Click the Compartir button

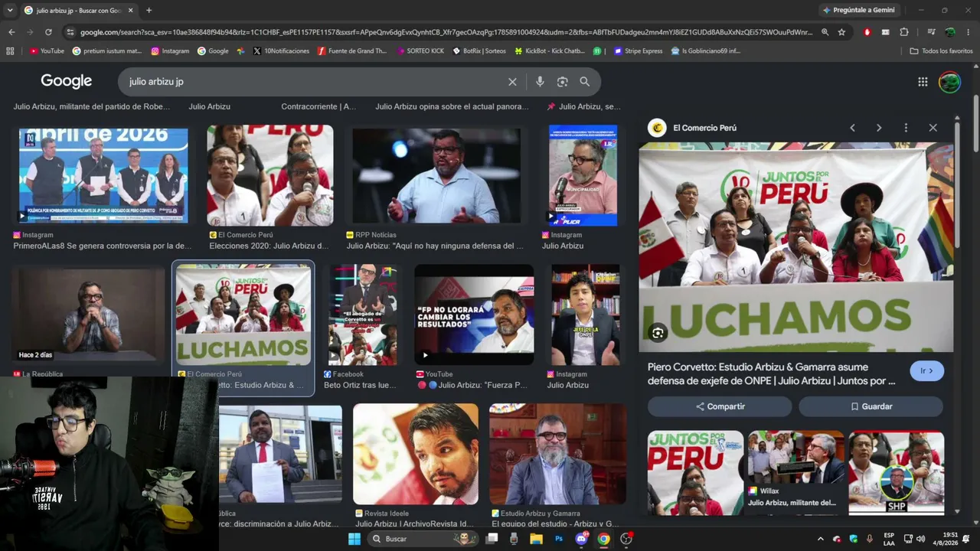tap(720, 406)
